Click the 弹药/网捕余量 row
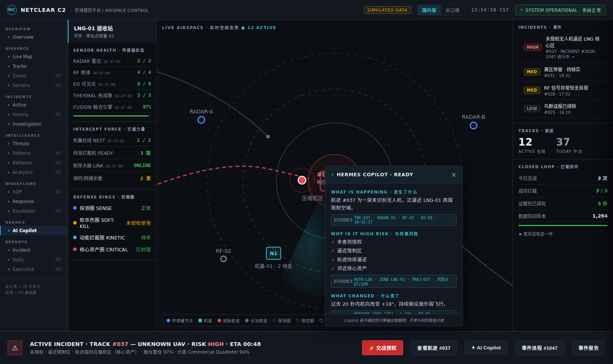 (x=112, y=178)
